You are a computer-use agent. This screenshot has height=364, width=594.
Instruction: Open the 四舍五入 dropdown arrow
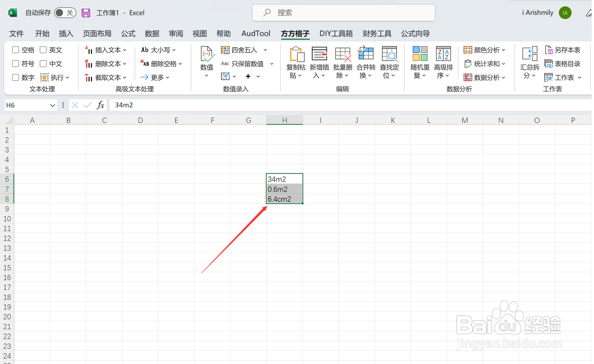265,50
